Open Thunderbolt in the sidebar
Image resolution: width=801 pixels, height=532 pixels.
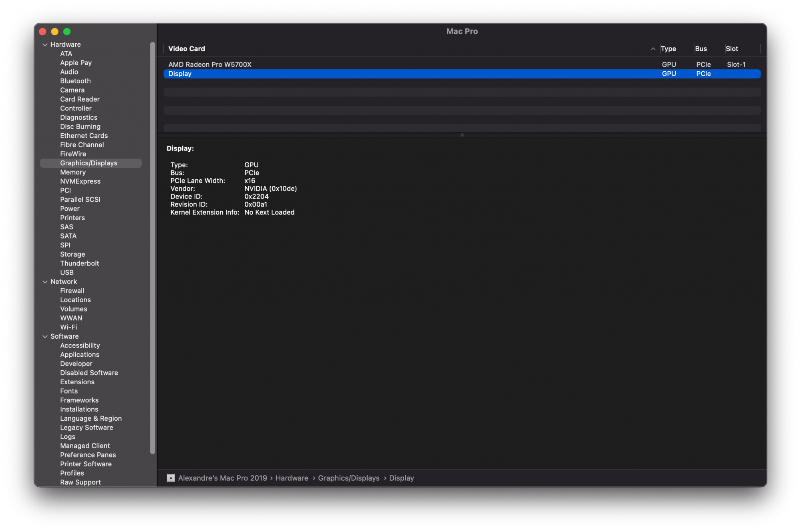79,263
